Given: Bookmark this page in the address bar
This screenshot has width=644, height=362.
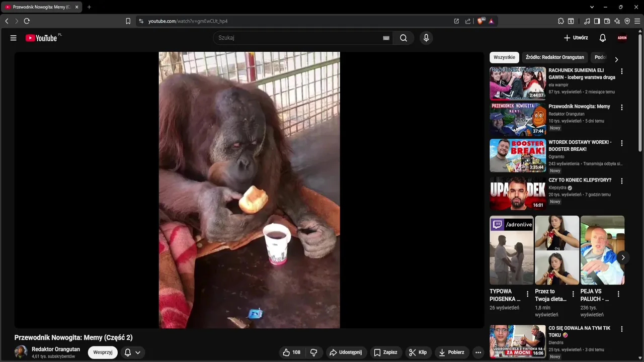Looking at the screenshot, I should point(128,21).
